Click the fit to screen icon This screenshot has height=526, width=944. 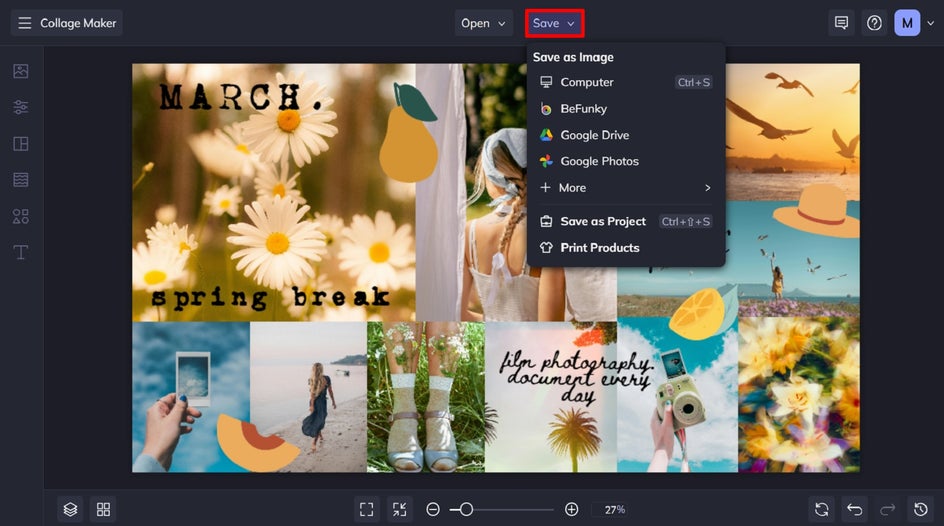[366, 509]
